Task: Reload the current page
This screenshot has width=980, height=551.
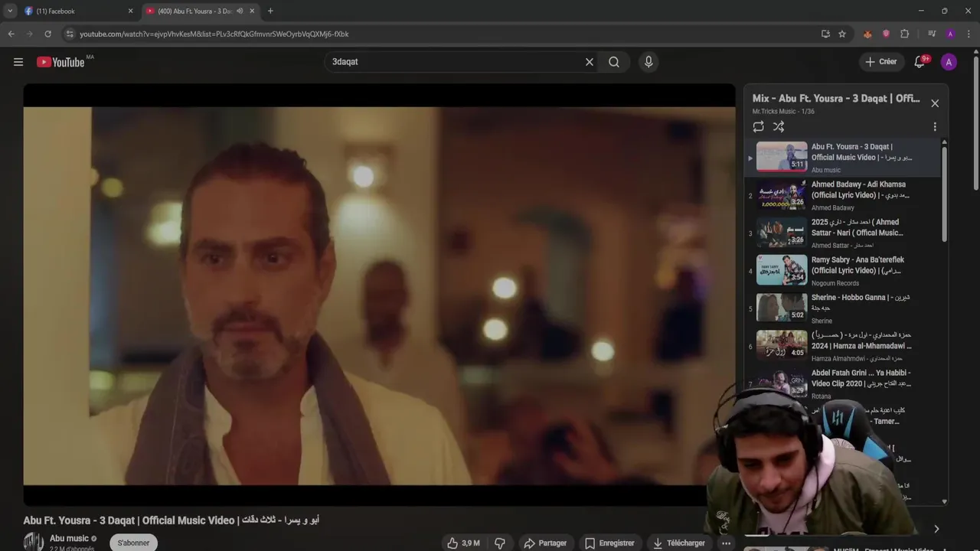Action: coord(47,34)
